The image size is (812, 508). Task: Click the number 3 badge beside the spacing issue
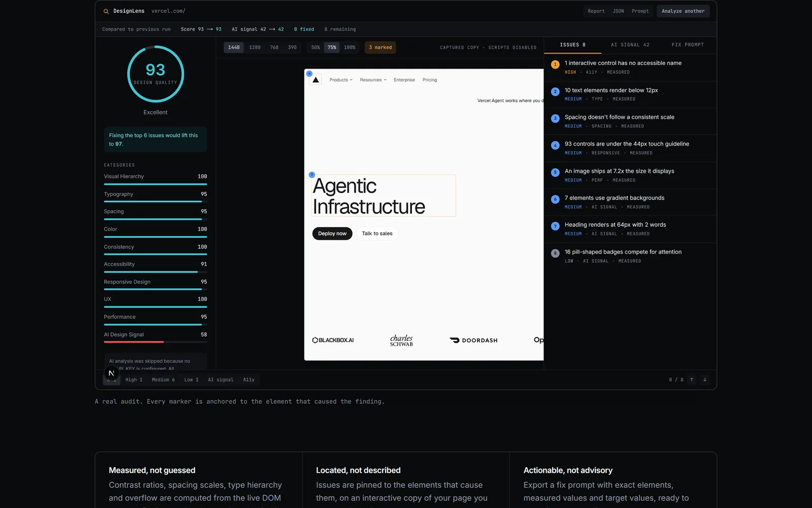(555, 118)
